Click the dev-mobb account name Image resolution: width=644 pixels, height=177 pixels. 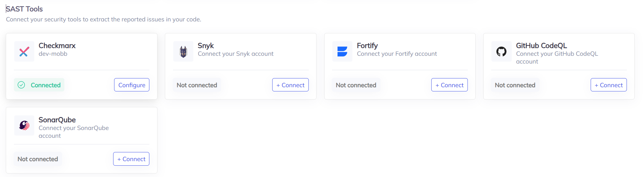tap(53, 54)
